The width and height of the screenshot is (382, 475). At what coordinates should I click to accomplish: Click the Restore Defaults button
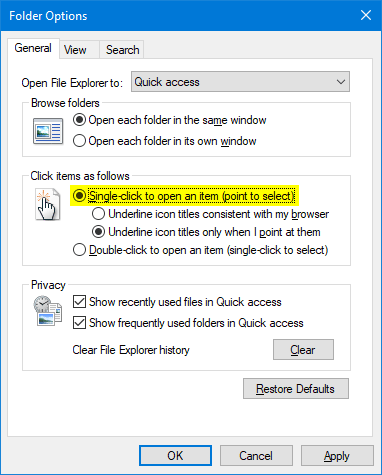(x=296, y=389)
